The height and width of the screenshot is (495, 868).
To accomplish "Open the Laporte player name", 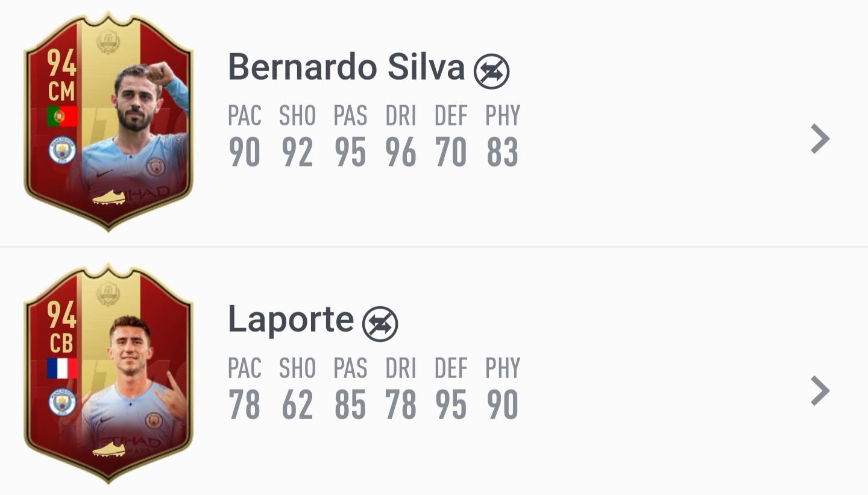I will tap(291, 320).
